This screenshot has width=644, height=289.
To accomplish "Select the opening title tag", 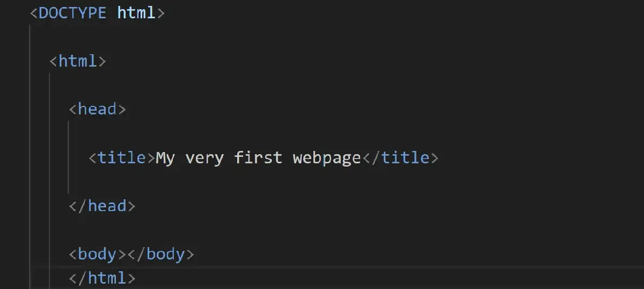I will click(x=122, y=158).
